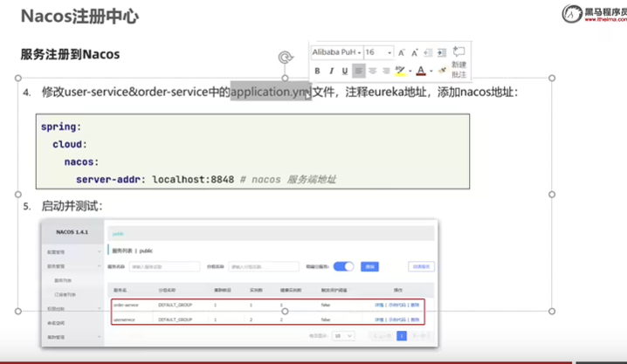
Task: Click the 启动并测试 step 5 text
Action: (72, 206)
